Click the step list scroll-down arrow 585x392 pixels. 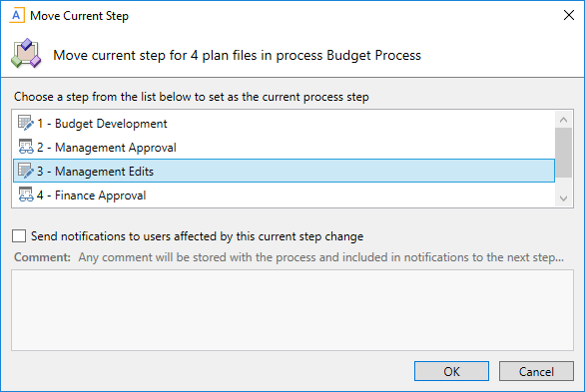coord(563,198)
